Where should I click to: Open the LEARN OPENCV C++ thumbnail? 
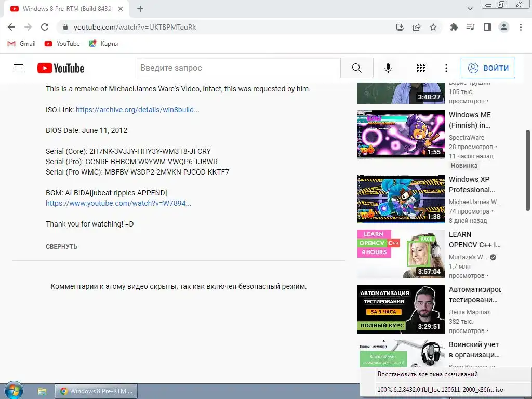401,254
